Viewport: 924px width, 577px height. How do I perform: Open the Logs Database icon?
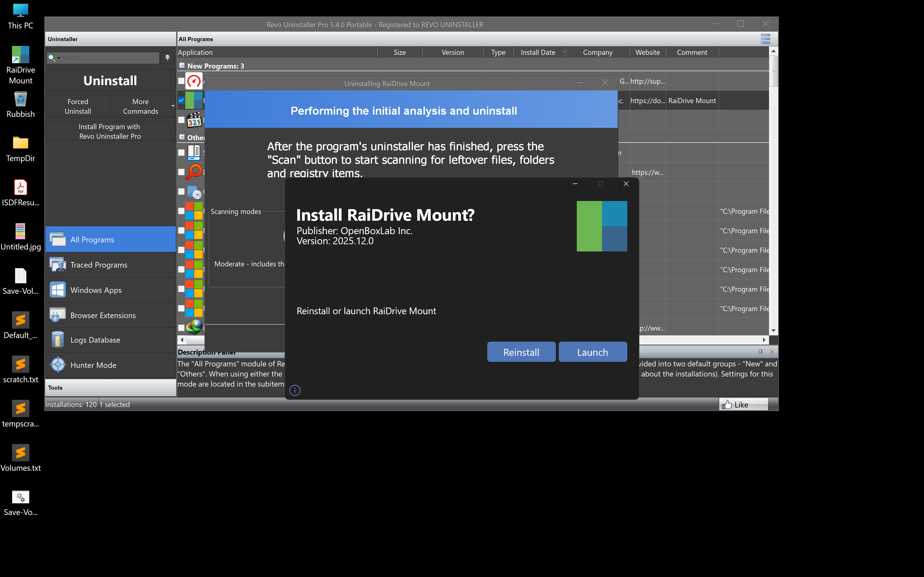58,340
